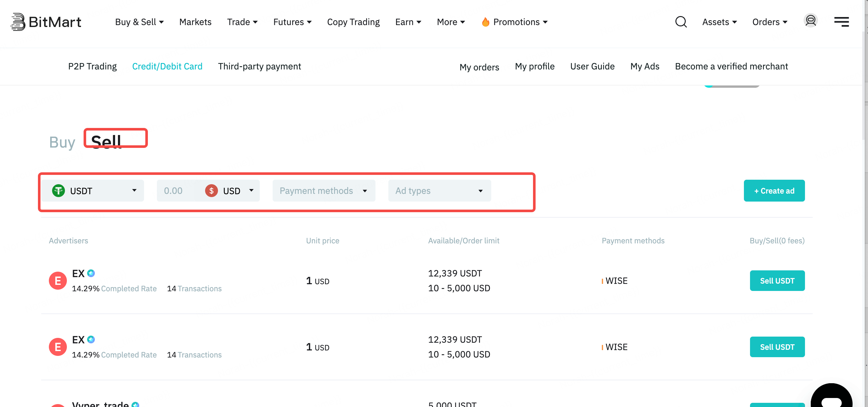Click the USD dollar currency icon

tap(211, 191)
